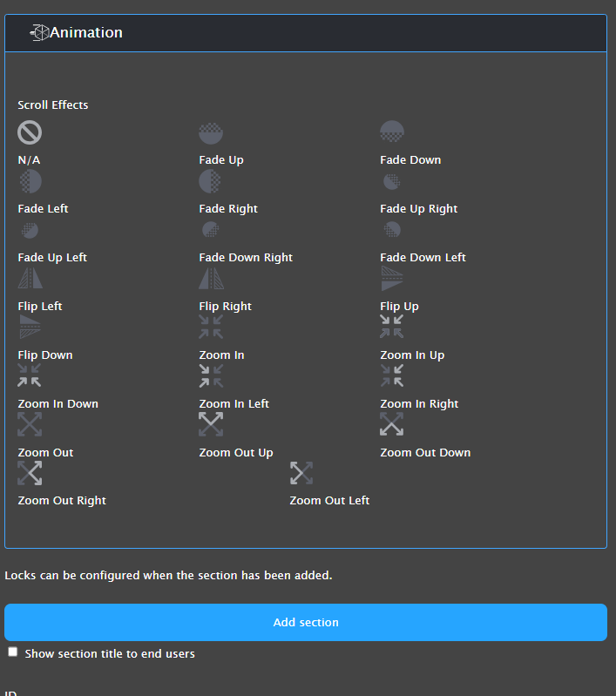
Task: Select the Zoom Out Right icon
Action: [30, 473]
